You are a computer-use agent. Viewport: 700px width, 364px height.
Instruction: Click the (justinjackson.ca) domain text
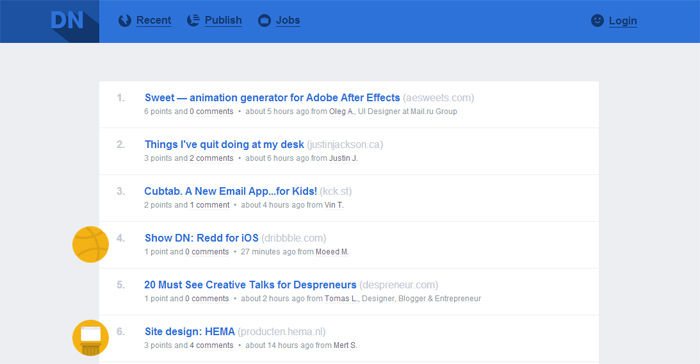(345, 145)
